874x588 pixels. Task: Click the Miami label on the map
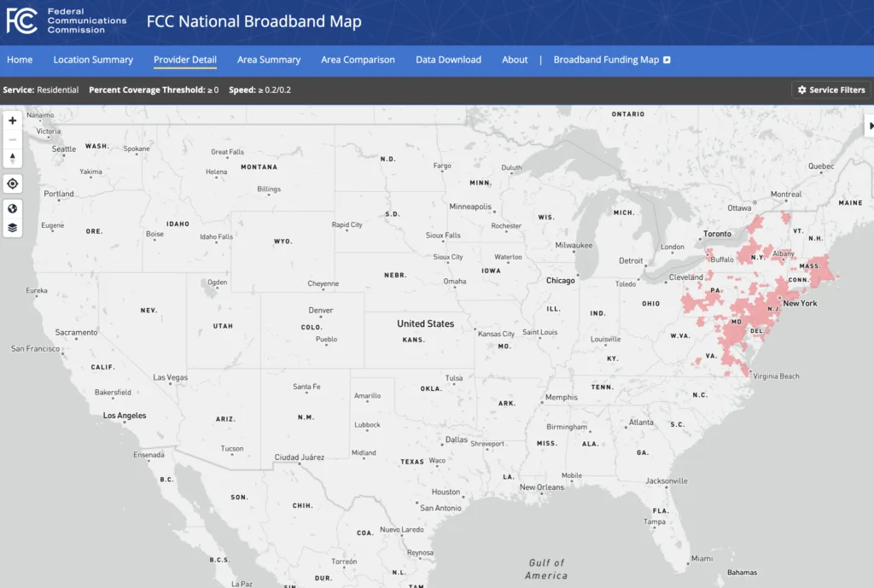pos(702,558)
